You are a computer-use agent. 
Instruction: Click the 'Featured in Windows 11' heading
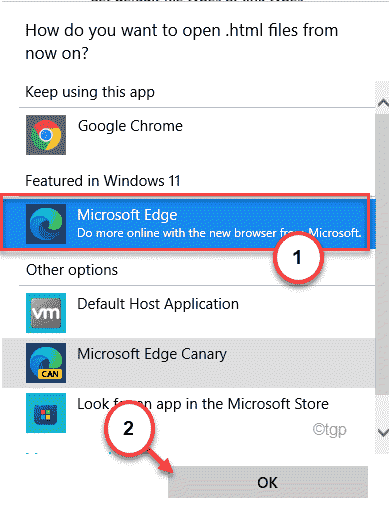tap(103, 181)
